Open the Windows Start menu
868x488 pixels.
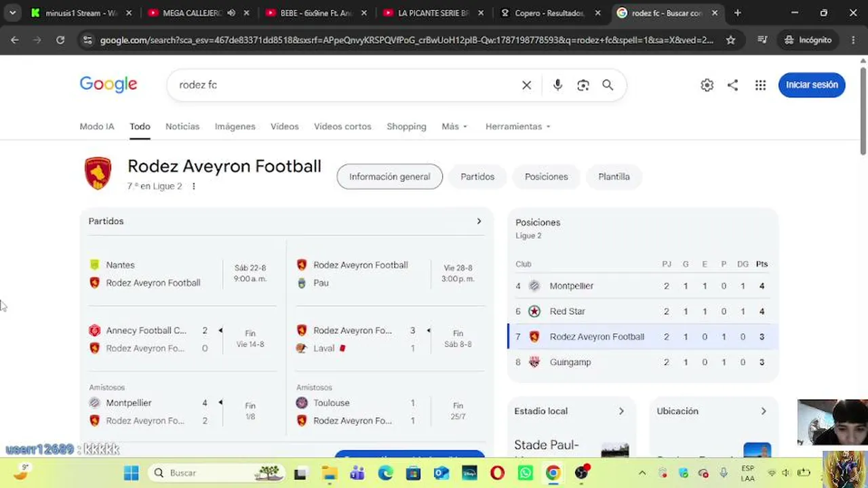[x=132, y=472]
